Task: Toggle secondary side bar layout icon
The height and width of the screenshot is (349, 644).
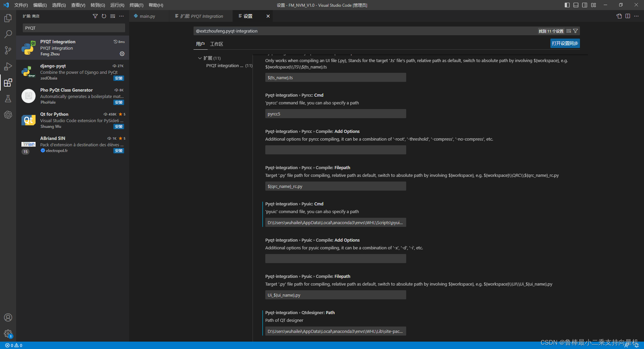Action: (585, 5)
